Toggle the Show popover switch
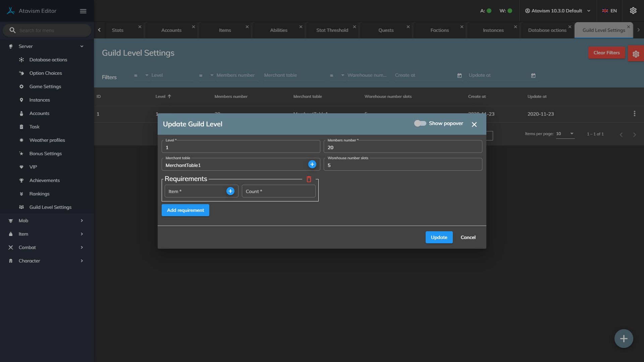 coord(420,123)
